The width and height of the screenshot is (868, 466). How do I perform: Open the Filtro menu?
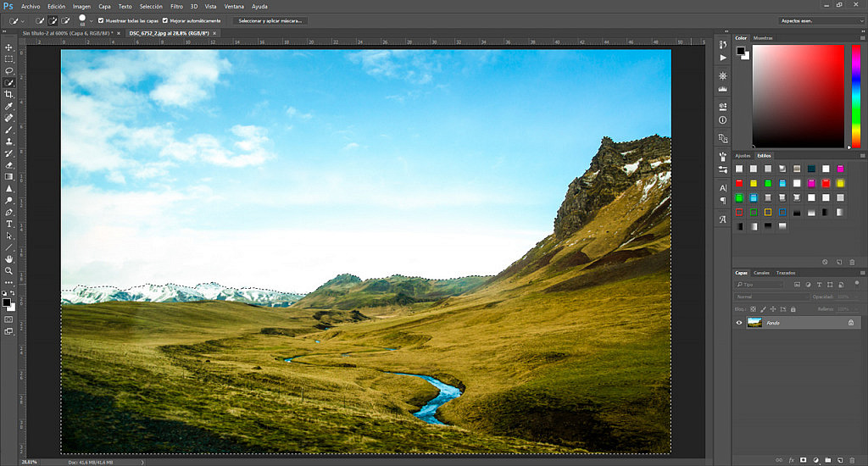tap(176, 6)
